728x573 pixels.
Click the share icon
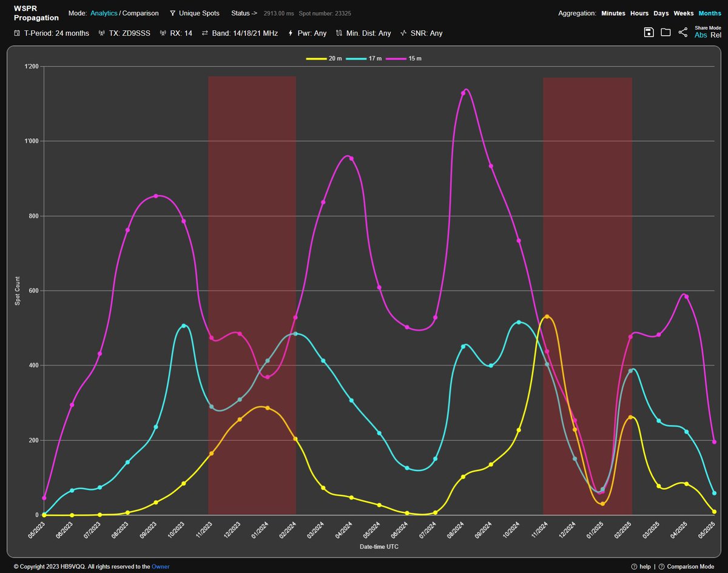(682, 32)
